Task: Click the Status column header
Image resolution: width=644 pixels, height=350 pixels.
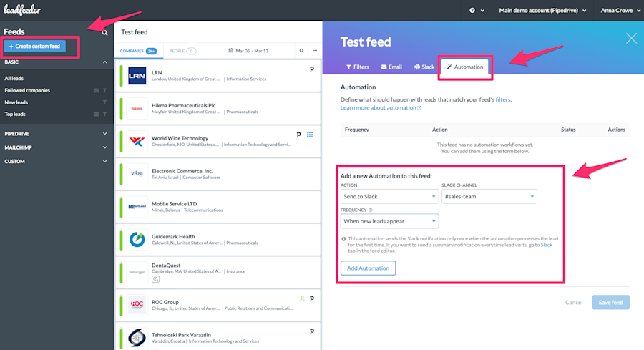Action: pos(568,130)
